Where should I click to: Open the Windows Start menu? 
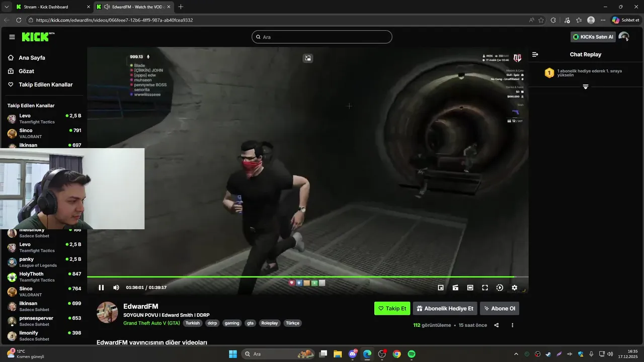click(x=233, y=354)
